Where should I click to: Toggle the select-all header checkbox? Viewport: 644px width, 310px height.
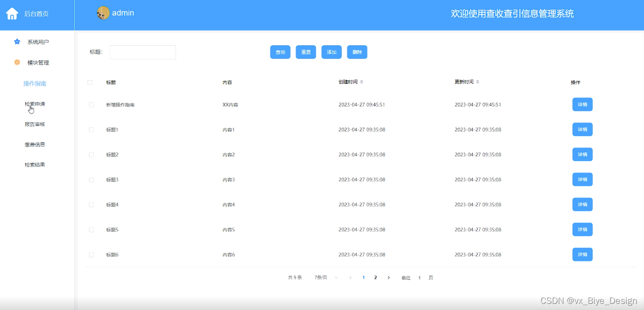(x=90, y=82)
